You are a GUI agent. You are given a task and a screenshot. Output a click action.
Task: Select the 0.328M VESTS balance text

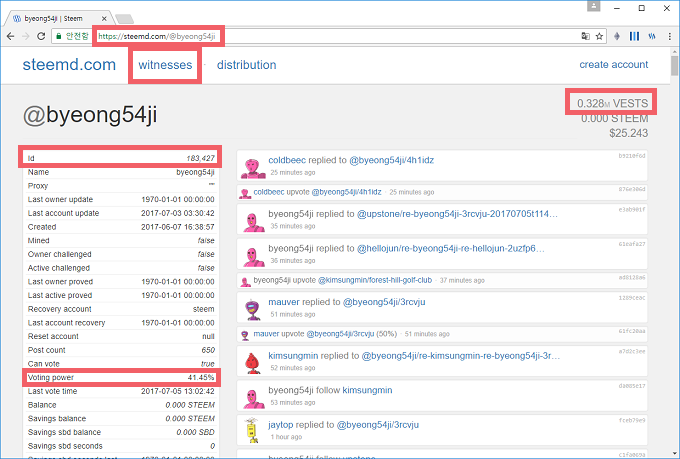[x=612, y=103]
